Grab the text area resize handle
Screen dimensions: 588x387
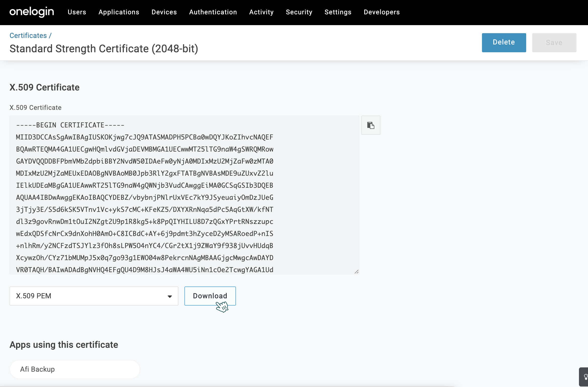point(356,271)
